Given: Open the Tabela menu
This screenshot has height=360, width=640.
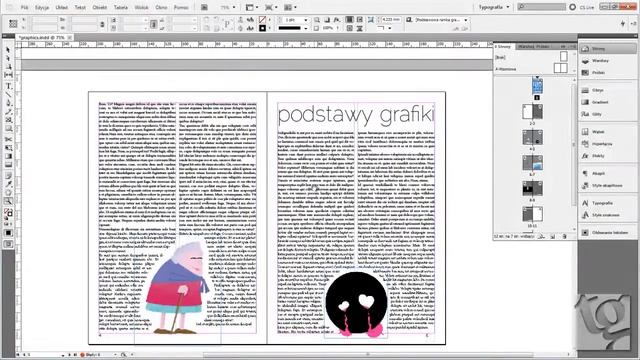Looking at the screenshot, I should tap(120, 7).
